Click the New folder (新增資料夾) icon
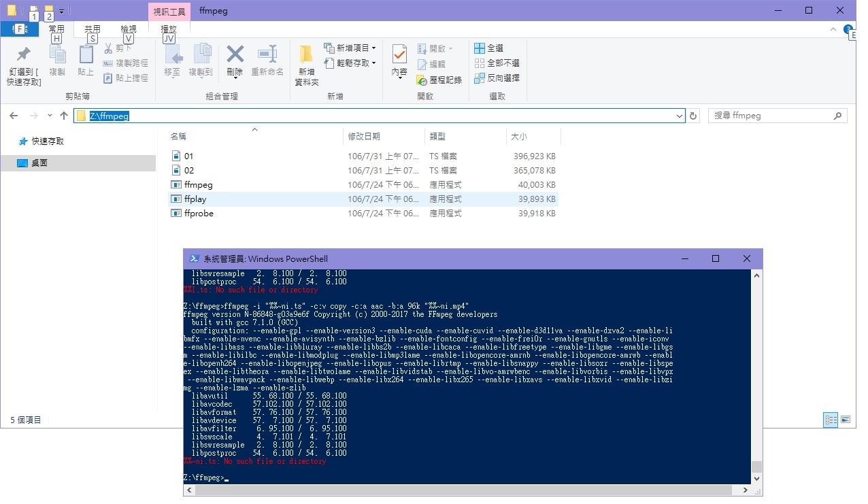Image resolution: width=868 pixels, height=504 pixels. (307, 54)
